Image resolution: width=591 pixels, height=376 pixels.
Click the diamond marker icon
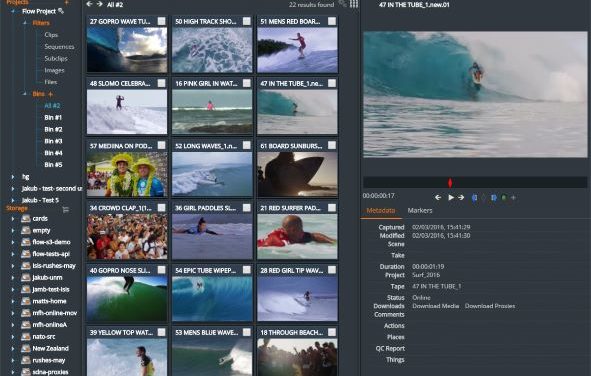(484, 197)
